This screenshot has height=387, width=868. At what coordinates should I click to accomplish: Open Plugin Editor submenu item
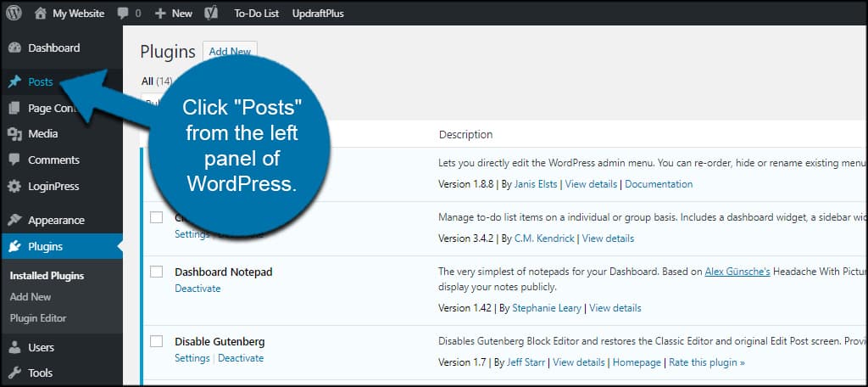pyautogui.click(x=38, y=318)
